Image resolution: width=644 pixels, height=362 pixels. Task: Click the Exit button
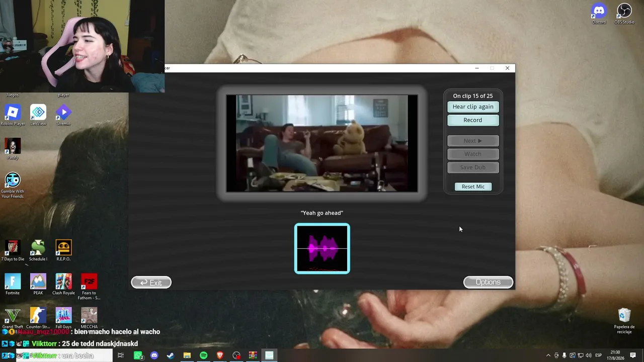(151, 283)
